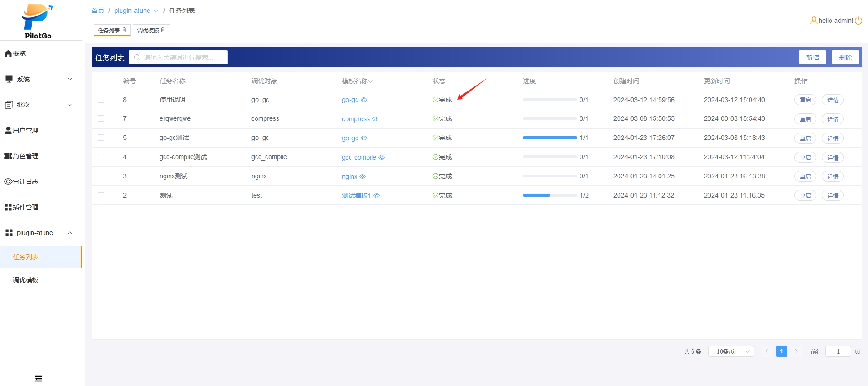Click the half-filled progress bar of 测试

pos(550,195)
